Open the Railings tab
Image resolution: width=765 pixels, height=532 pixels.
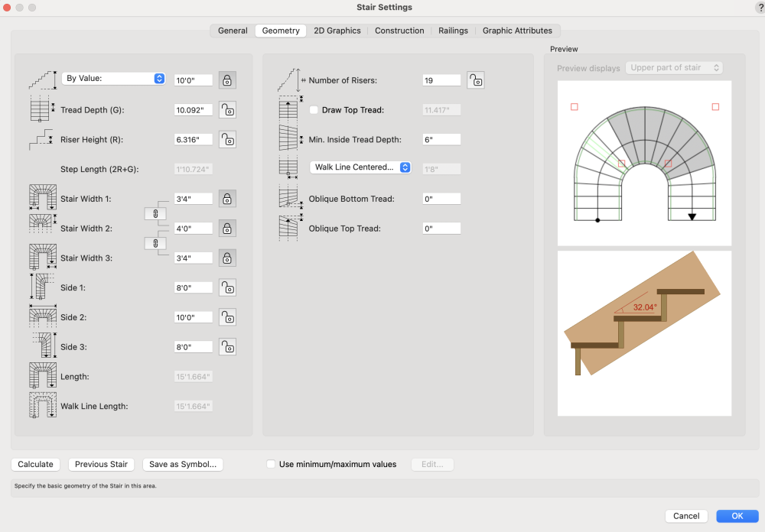pyautogui.click(x=453, y=31)
